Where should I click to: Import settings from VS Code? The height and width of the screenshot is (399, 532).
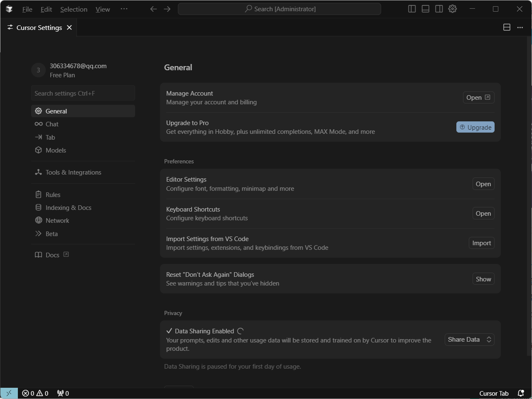[x=481, y=243]
